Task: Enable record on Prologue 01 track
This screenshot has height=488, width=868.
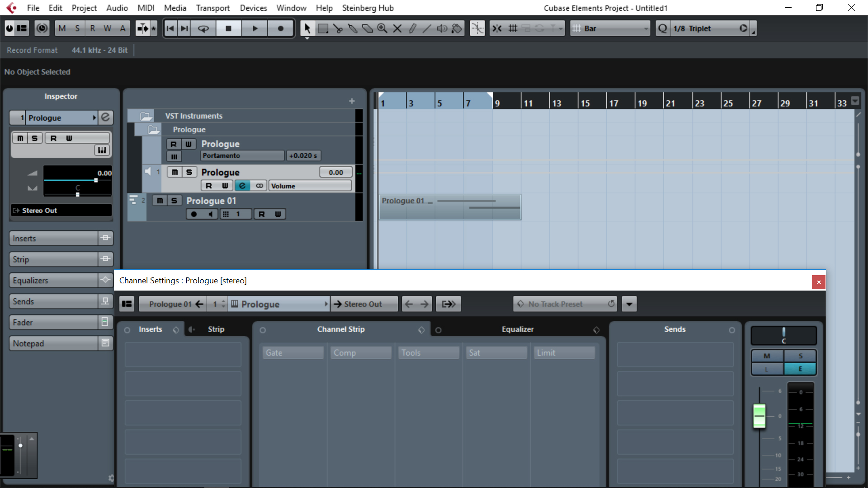Action: (194, 214)
